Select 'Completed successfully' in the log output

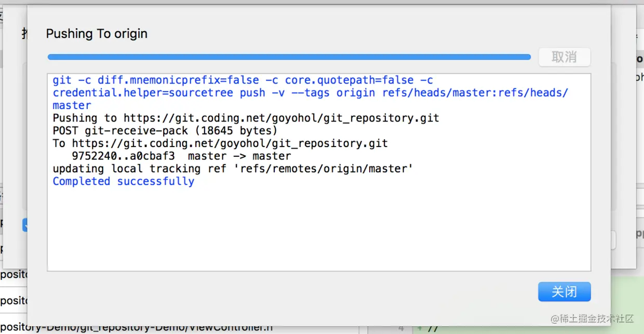coord(124,181)
